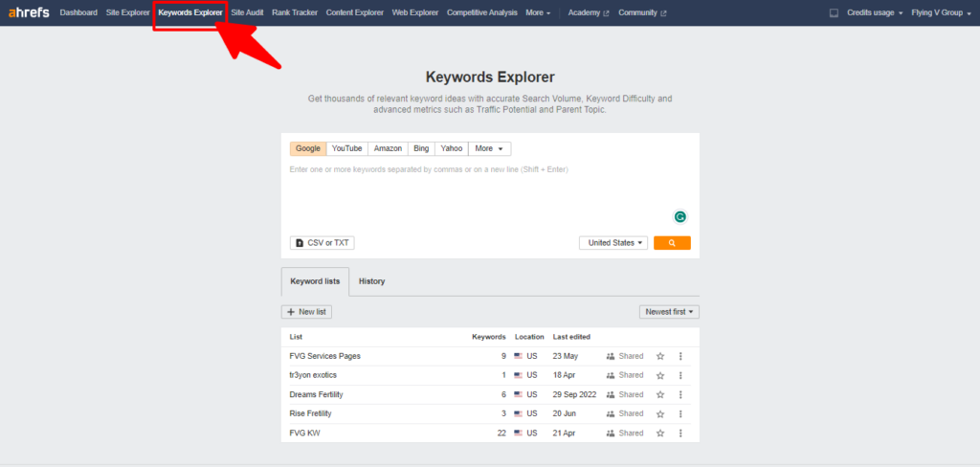Click Shared icon on Rise Fretility row

[611, 413]
